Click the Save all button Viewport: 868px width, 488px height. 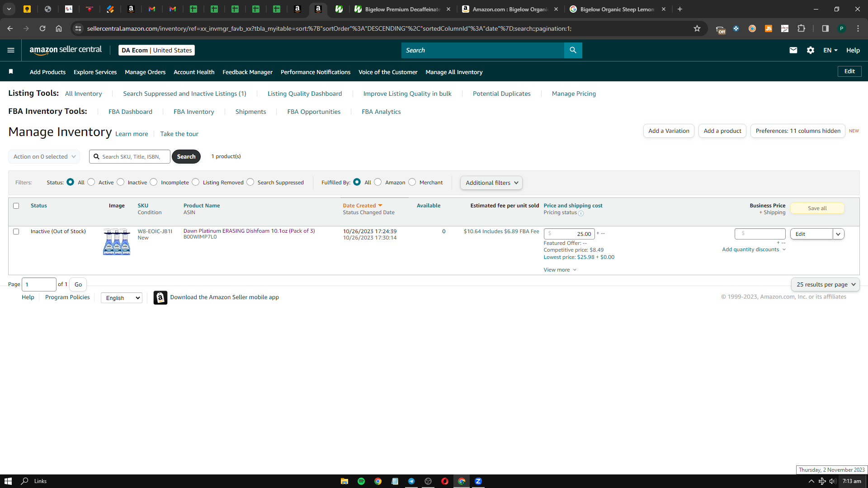click(817, 208)
